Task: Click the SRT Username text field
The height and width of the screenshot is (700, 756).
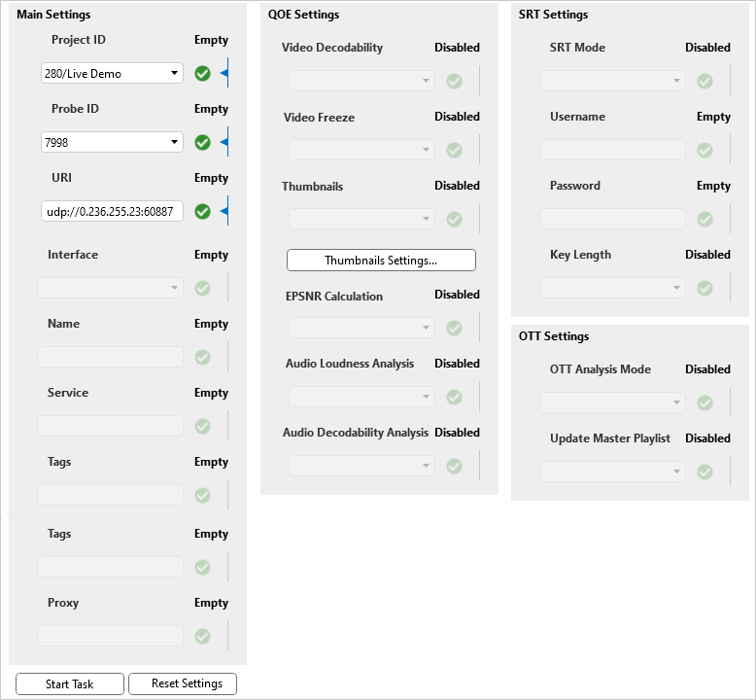Action: 612,150
